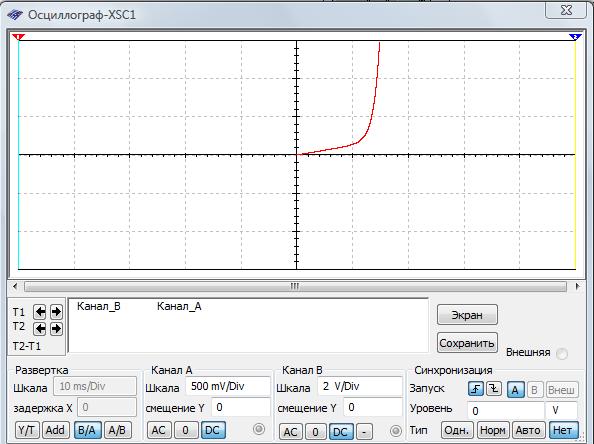Screen dimensions: 594x444
Task: Select rising edge trigger icon
Action: 476,389
